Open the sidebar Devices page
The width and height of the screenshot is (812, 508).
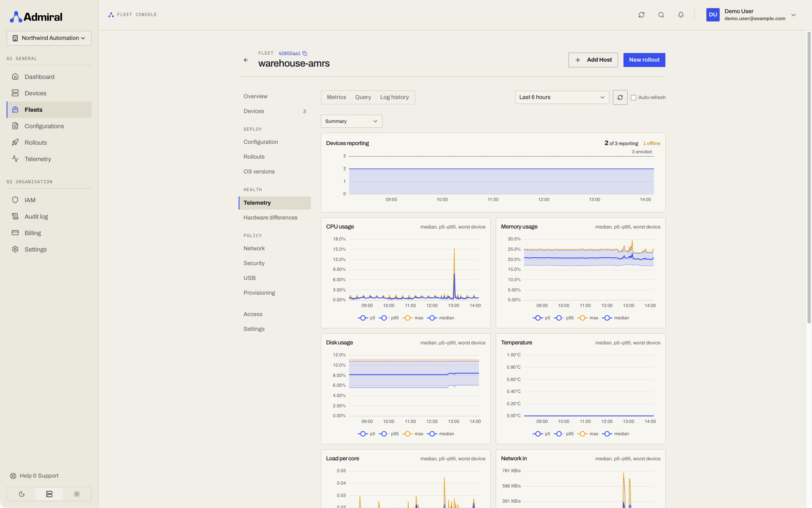pos(49,93)
